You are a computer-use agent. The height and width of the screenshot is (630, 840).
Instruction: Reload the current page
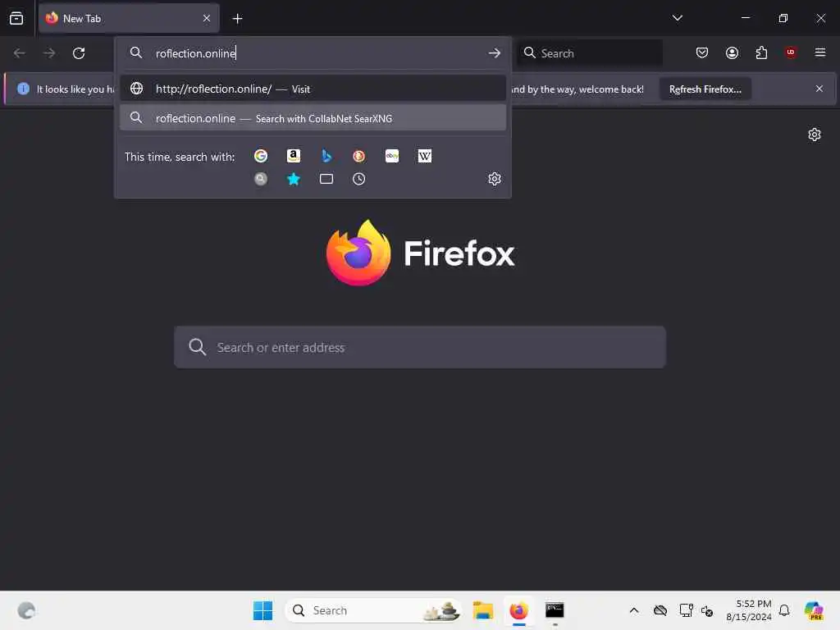point(79,53)
